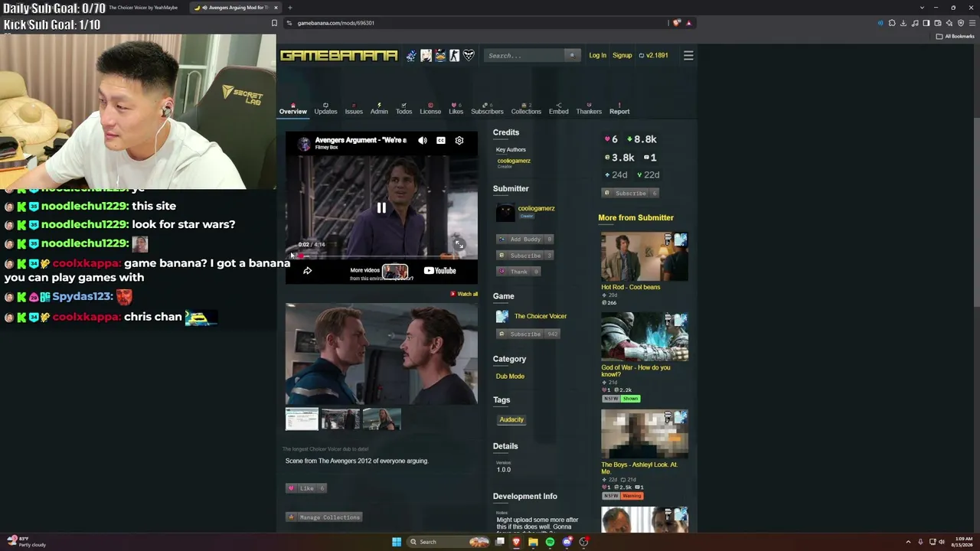Subscribe to The Choicer Voicer game
This screenshot has height=551, width=980.
tap(528, 334)
